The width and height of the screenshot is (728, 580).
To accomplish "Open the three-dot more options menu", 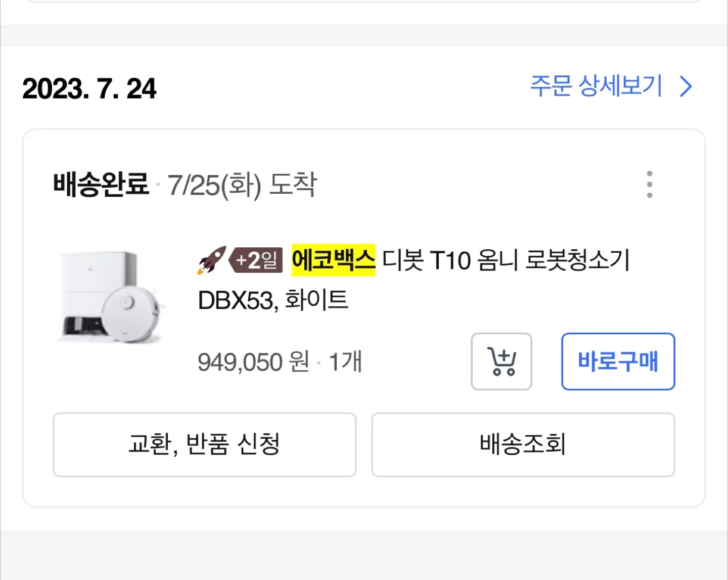I will [x=650, y=185].
